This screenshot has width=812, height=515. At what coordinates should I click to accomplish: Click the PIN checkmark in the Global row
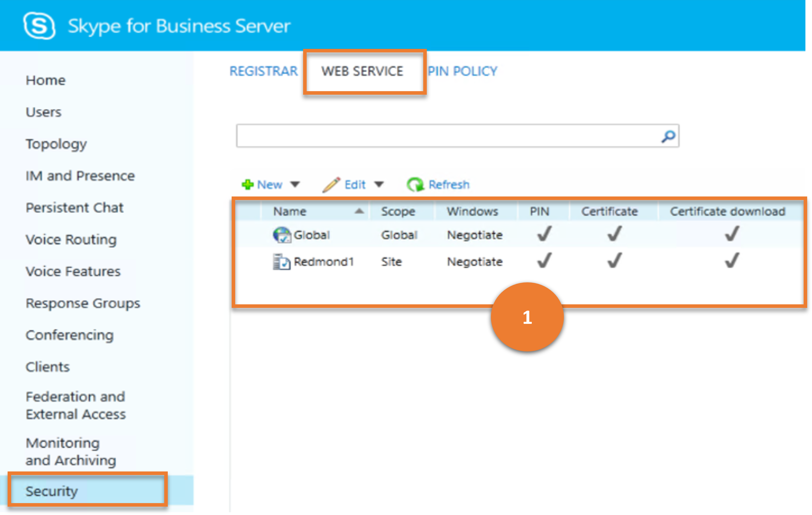point(544,234)
